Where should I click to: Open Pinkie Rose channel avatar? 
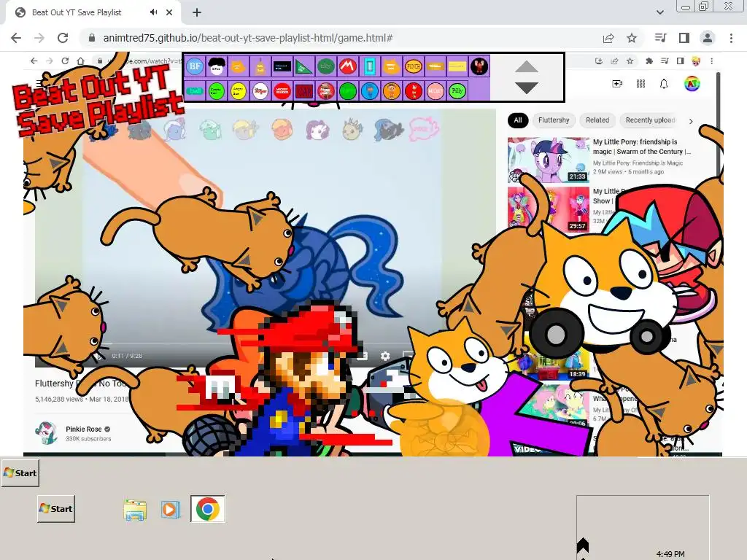point(47,432)
